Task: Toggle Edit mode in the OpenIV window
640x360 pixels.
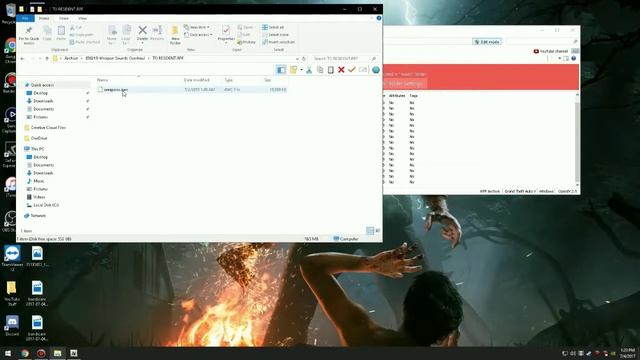Action: click(x=487, y=42)
